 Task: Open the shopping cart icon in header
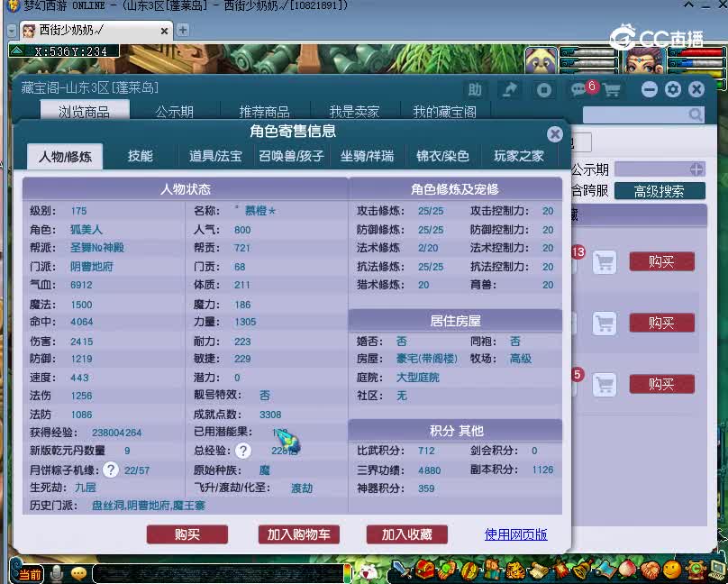coord(612,90)
